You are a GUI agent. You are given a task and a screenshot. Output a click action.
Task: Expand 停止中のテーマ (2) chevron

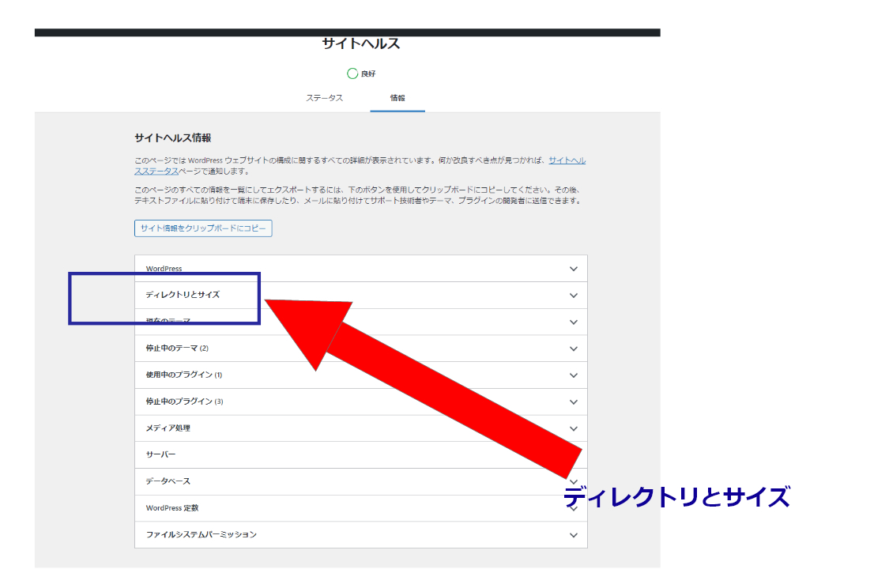pyautogui.click(x=573, y=349)
